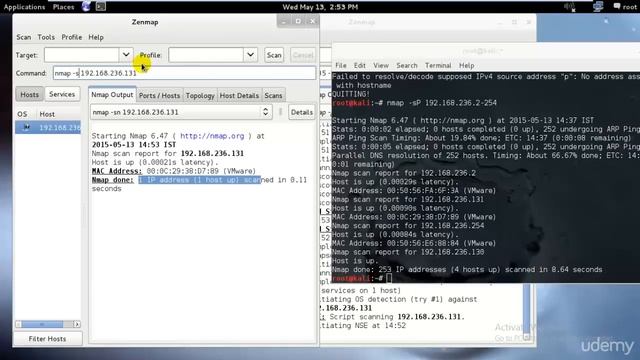Click the right arrow of host list scrollbar
Screen dimensions: 640x360
coord(77,324)
